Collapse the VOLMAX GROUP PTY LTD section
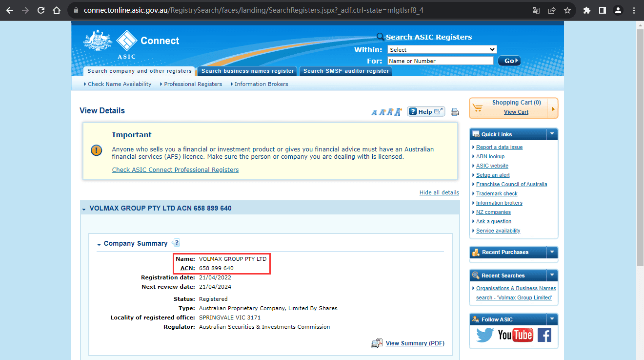 coord(84,209)
